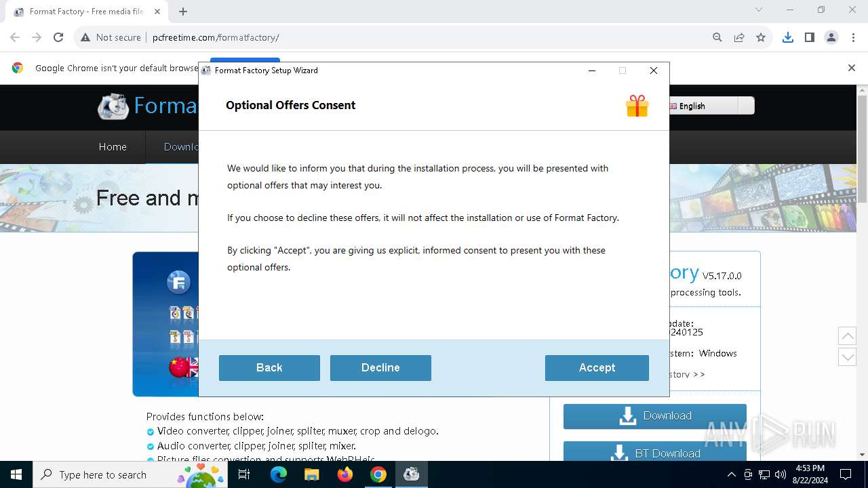Image resolution: width=868 pixels, height=488 pixels.
Task: Click the page scroll-down arrow box
Action: pos(847,357)
